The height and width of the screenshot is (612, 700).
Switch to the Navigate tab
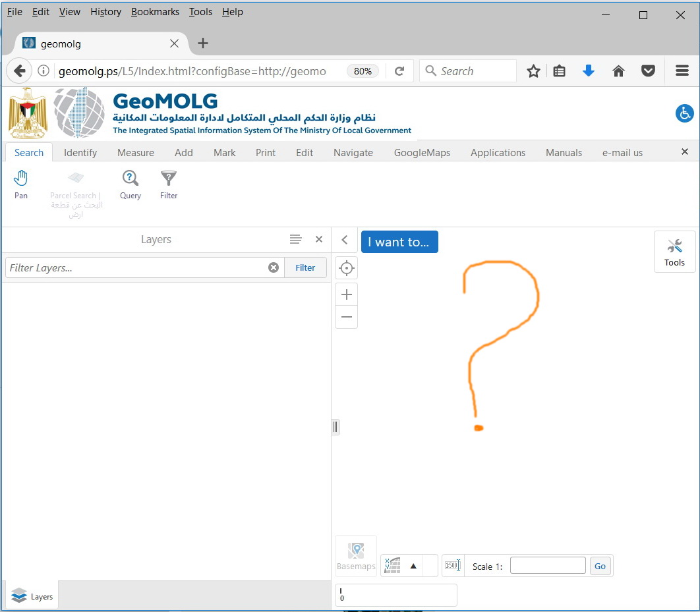coord(353,153)
